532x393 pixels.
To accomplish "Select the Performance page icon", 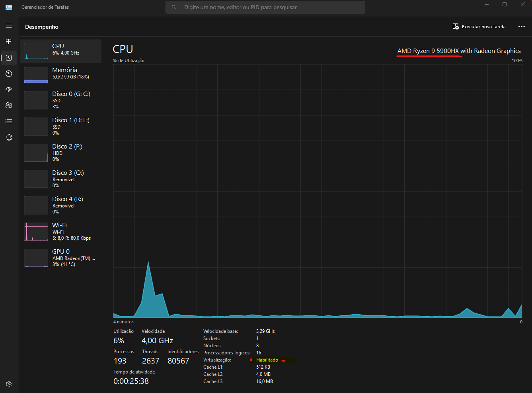I will tap(9, 58).
